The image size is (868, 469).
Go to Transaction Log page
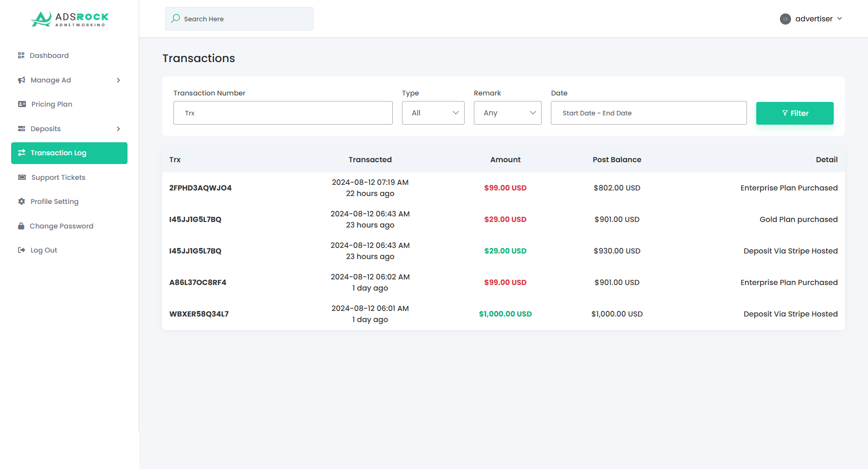69,153
